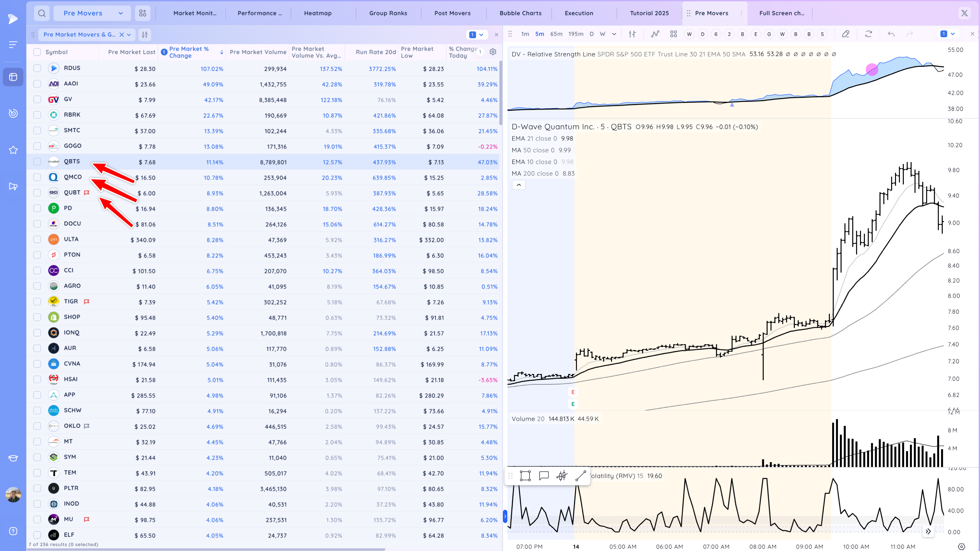
Task: Check the QBTS row checkbox
Action: pyautogui.click(x=37, y=162)
